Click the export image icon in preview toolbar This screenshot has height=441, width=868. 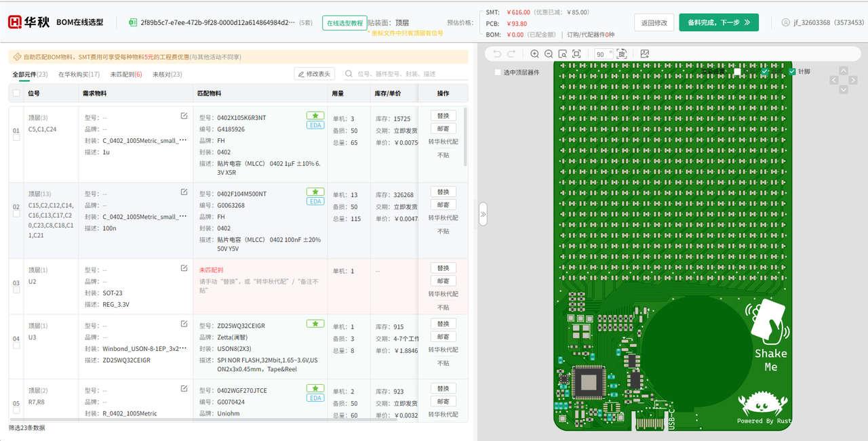644,54
